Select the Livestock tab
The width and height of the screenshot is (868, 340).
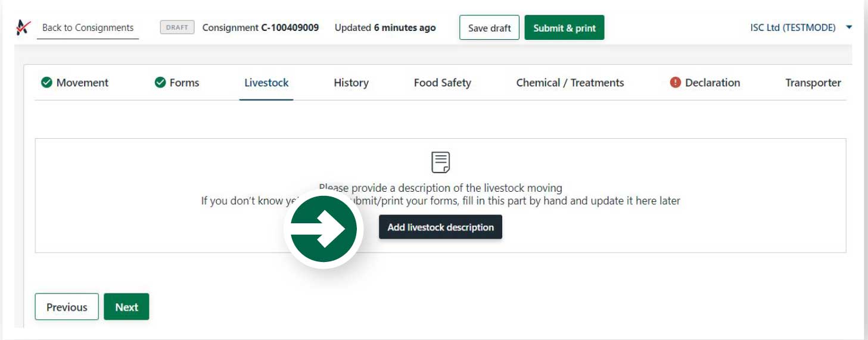pos(266,83)
